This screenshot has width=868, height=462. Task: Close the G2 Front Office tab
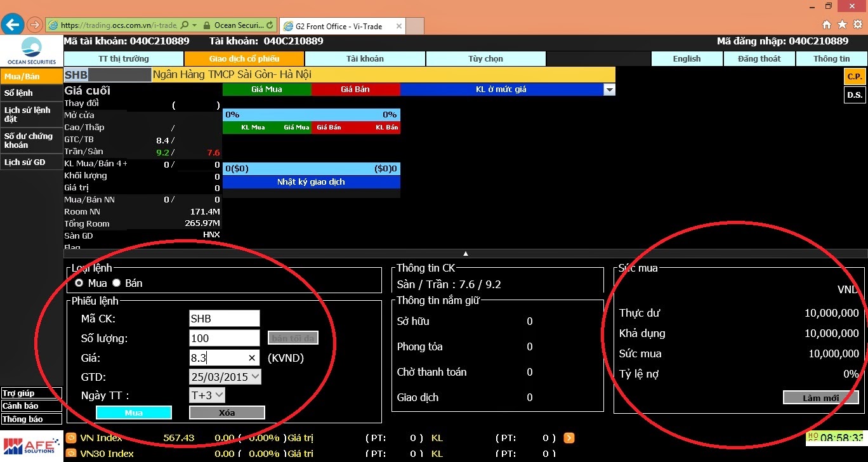tap(398, 26)
